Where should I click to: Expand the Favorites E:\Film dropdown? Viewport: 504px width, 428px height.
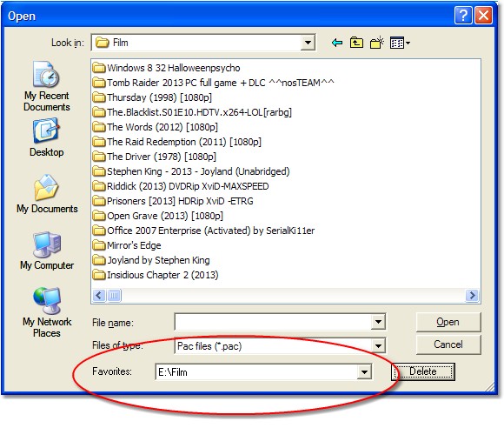pos(364,372)
